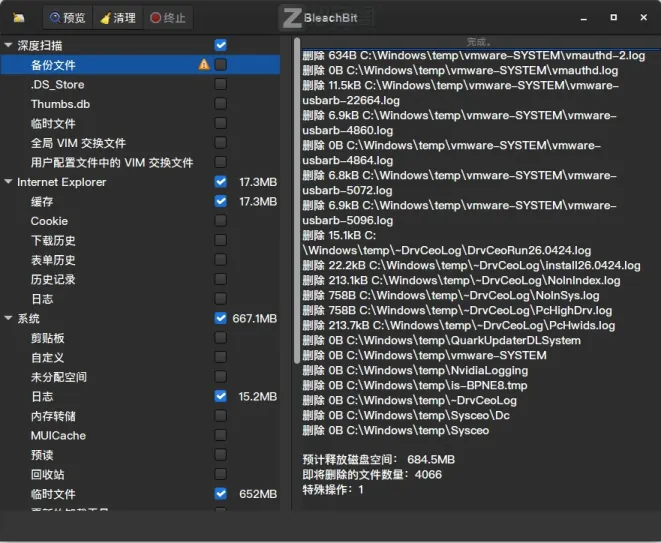Select the 未分配空间 tree row

click(140, 377)
